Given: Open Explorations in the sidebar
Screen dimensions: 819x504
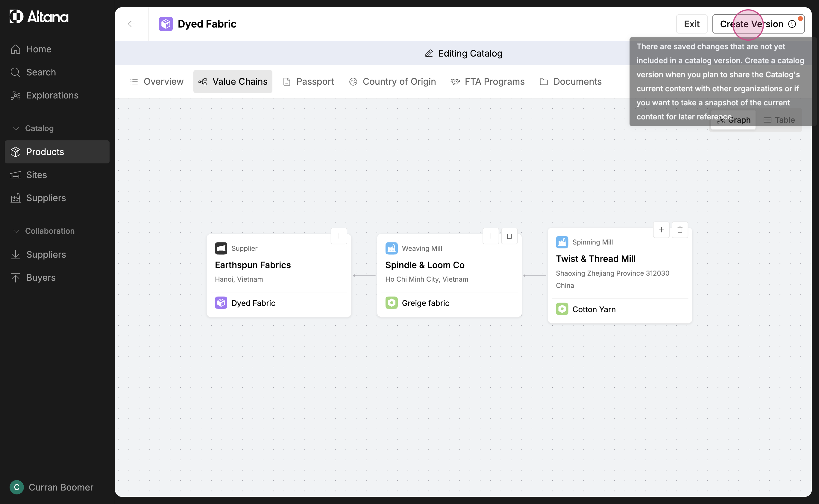Looking at the screenshot, I should 52,95.
